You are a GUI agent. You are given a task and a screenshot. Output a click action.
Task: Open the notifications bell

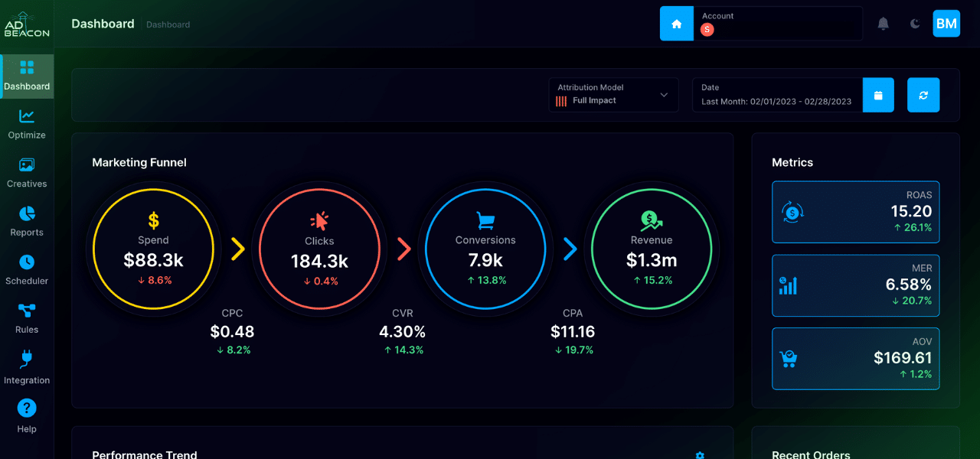(x=883, y=24)
